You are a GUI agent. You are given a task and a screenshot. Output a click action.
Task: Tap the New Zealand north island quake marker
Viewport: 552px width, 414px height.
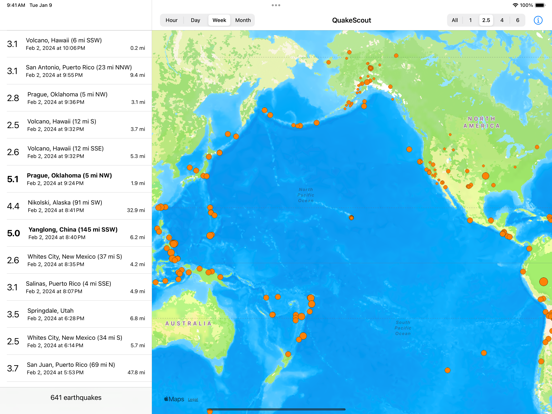point(288,354)
